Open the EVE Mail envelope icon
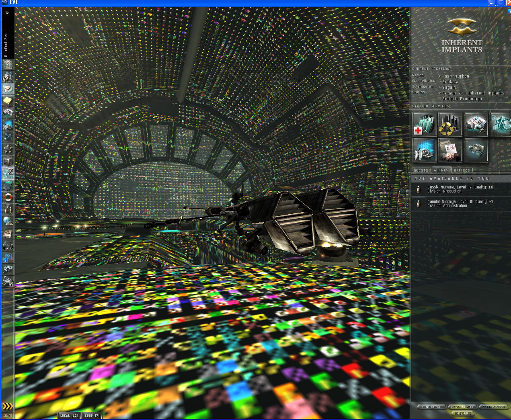This screenshot has width=511, height=420. 8,88
